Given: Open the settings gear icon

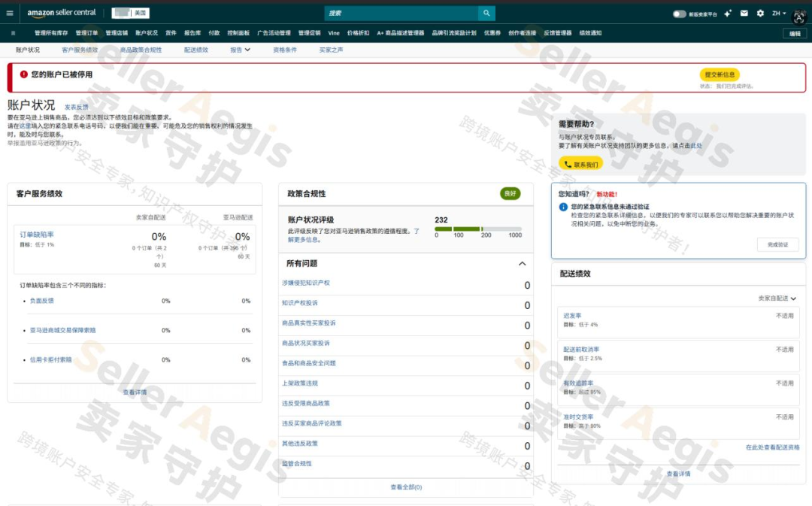Looking at the screenshot, I should tap(760, 14).
